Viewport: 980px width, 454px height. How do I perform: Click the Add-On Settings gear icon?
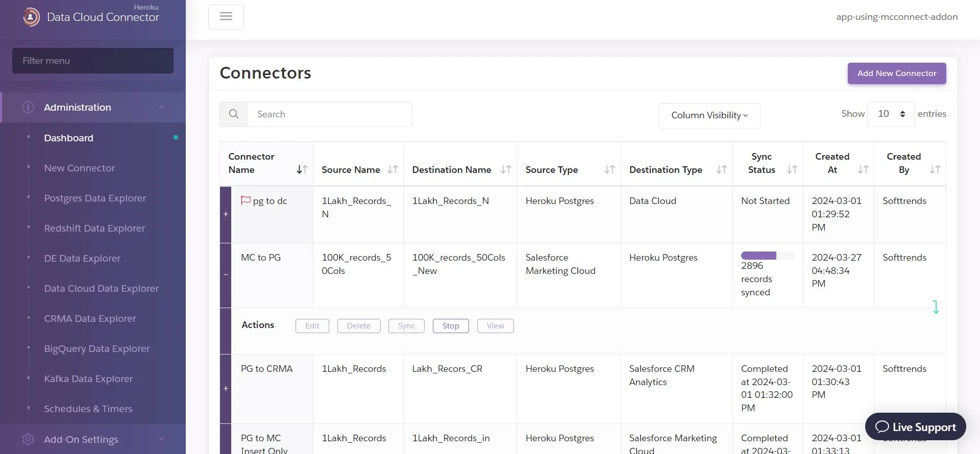tap(28, 439)
